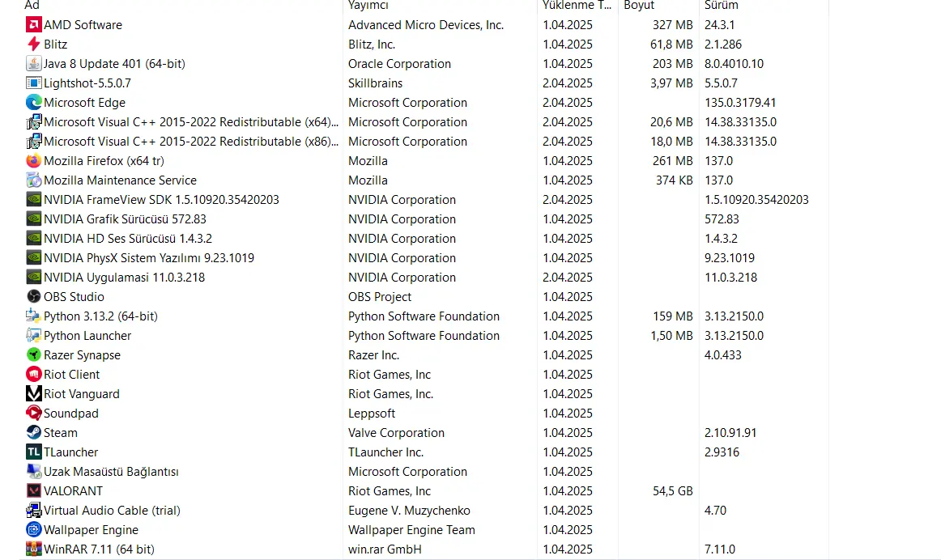The width and height of the screenshot is (941, 560).
Task: Select the Microsoft Edge program name
Action: pos(84,103)
